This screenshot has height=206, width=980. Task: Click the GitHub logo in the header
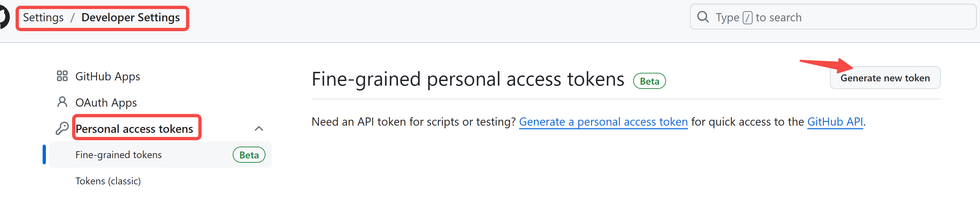tap(4, 16)
